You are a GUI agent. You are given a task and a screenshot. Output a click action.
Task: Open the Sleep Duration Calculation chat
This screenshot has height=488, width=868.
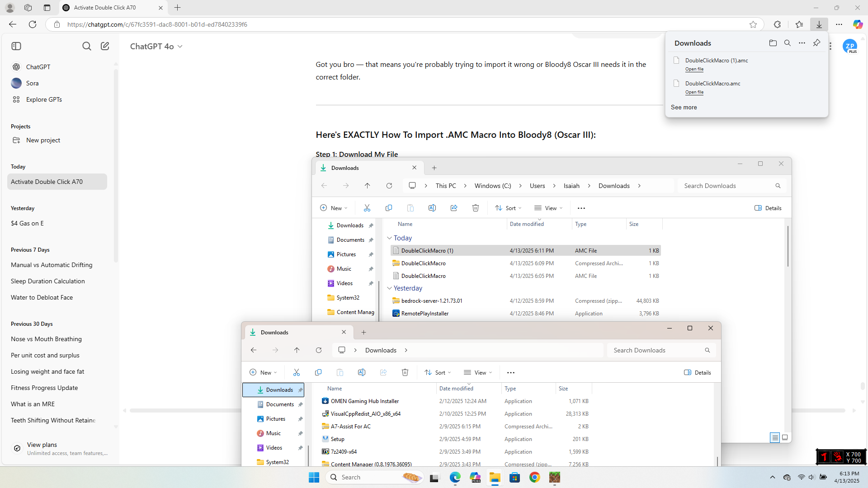[x=47, y=281]
